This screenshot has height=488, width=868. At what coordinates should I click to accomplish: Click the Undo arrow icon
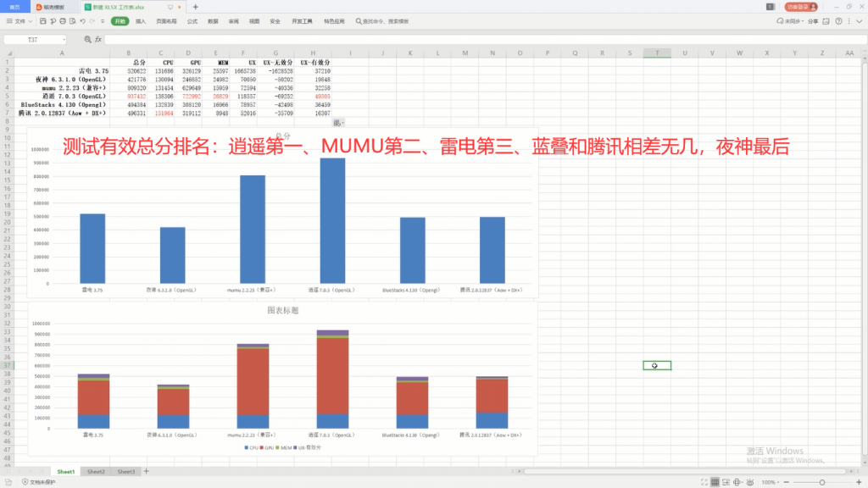coord(82,21)
